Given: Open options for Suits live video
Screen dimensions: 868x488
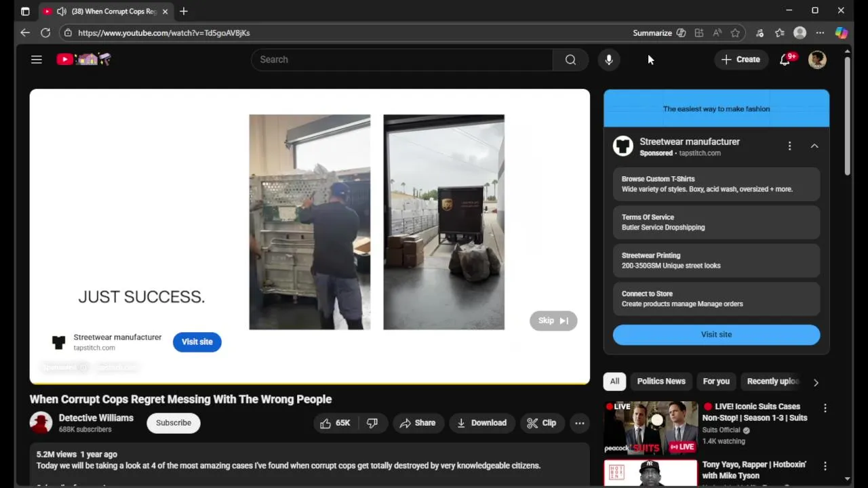Looking at the screenshot, I should tap(825, 408).
